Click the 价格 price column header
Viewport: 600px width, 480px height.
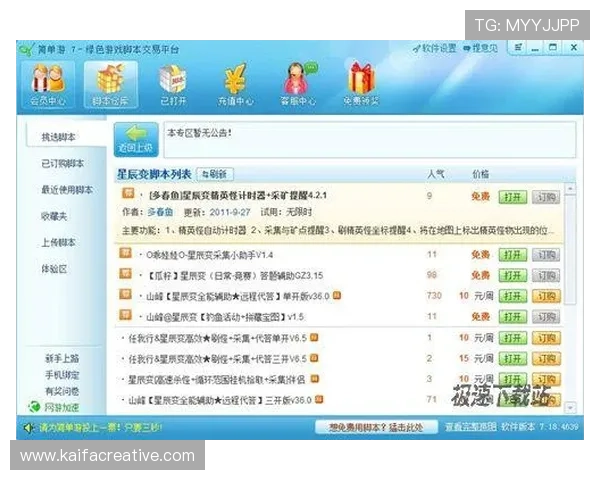(x=480, y=174)
